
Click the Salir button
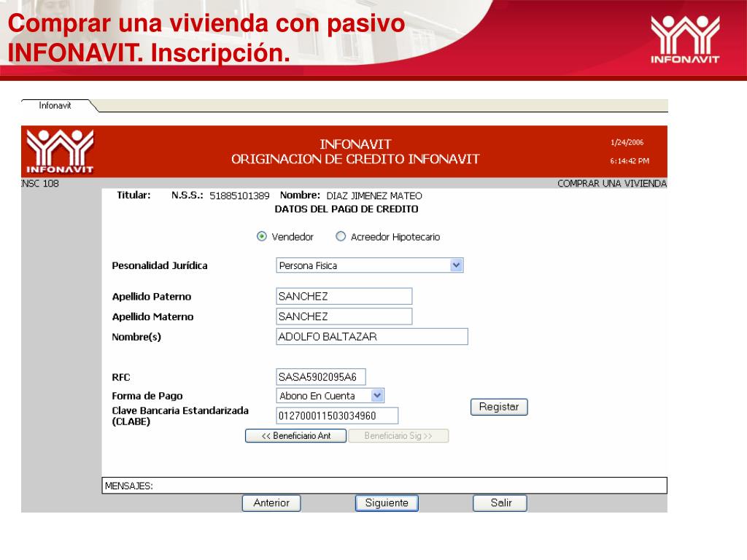point(500,503)
